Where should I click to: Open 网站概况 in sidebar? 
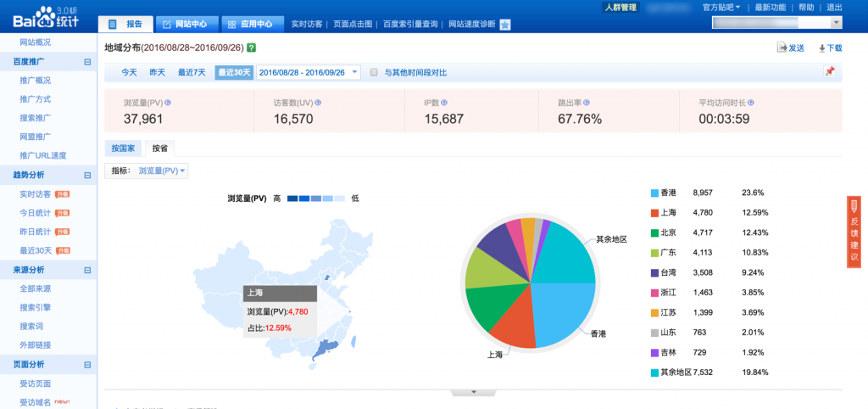pos(36,42)
